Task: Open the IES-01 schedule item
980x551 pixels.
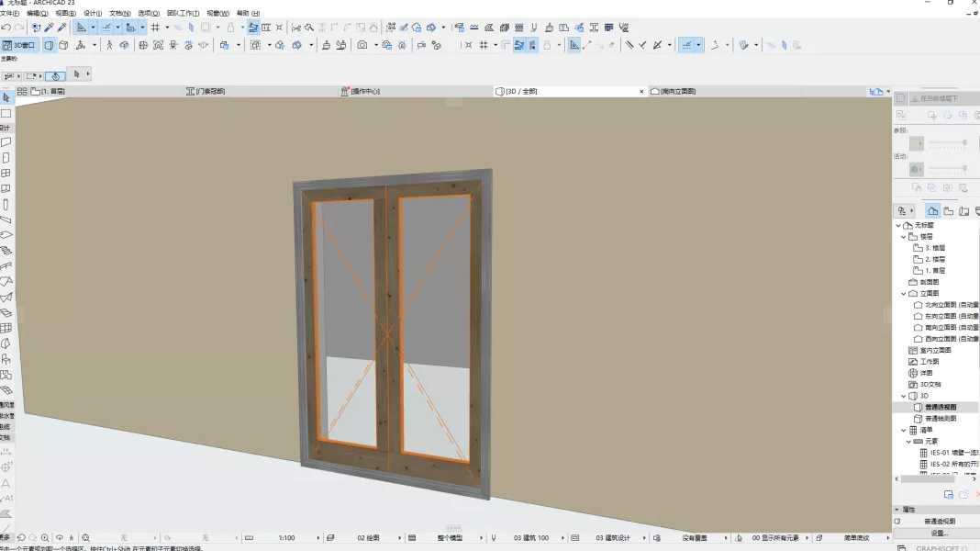Action: (949, 453)
